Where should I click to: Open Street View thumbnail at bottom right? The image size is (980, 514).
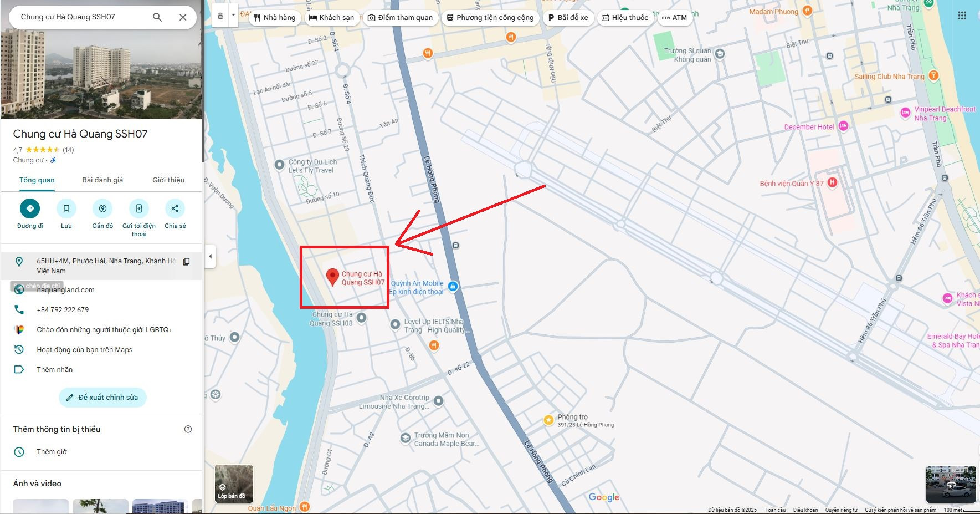pos(951,484)
